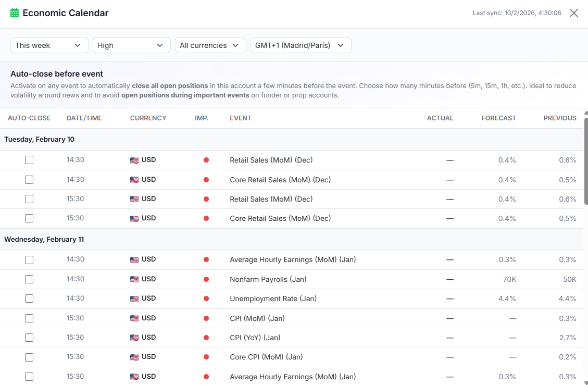This screenshot has height=385, width=588.
Task: Tick auto-close on the 14:30 Retail Sales row
Action: click(x=29, y=159)
